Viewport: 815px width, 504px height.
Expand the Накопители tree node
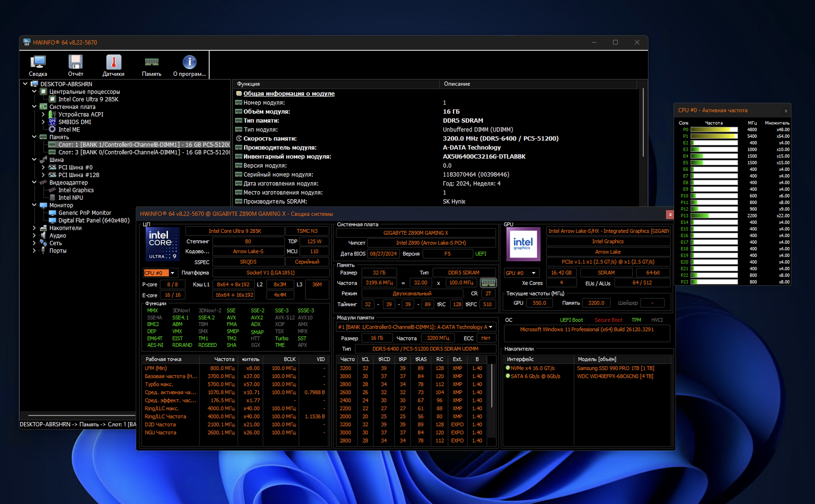pyautogui.click(x=34, y=228)
